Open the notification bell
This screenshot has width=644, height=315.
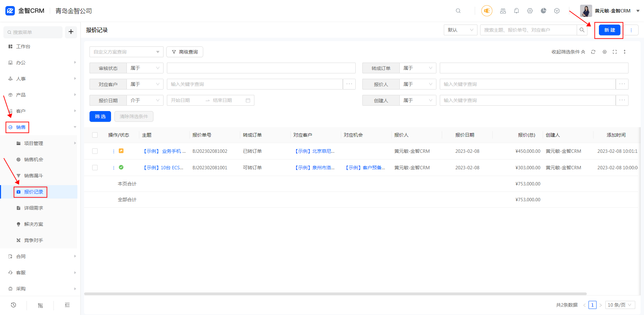point(516,11)
